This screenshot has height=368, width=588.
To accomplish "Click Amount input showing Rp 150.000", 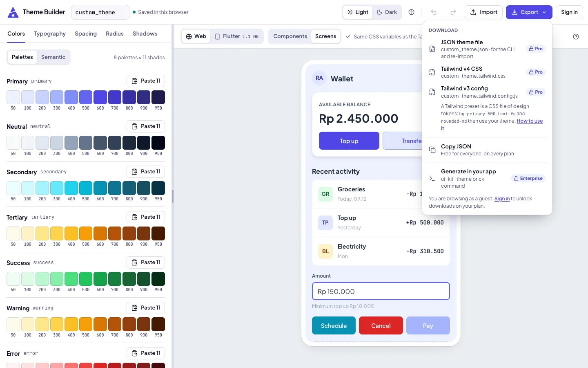I will click(381, 291).
